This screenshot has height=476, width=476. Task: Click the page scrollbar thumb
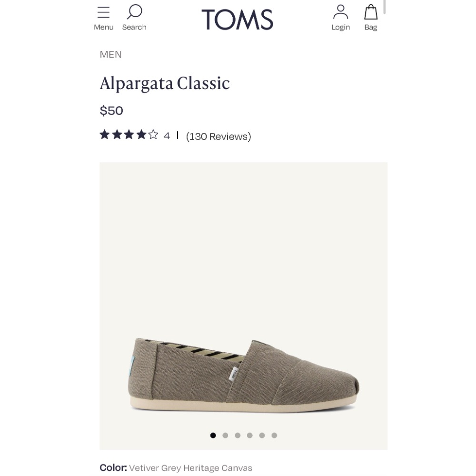click(x=384, y=7)
